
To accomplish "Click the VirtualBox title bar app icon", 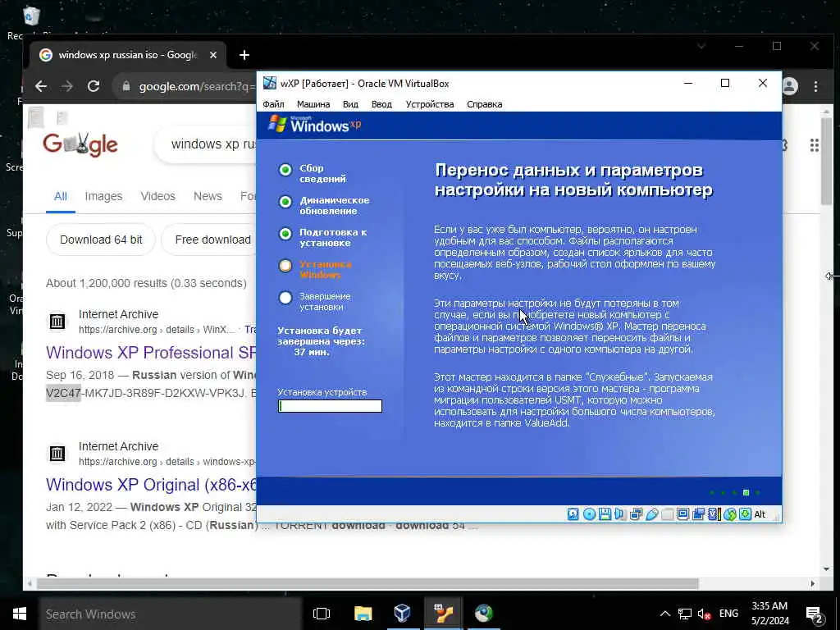I will [269, 83].
